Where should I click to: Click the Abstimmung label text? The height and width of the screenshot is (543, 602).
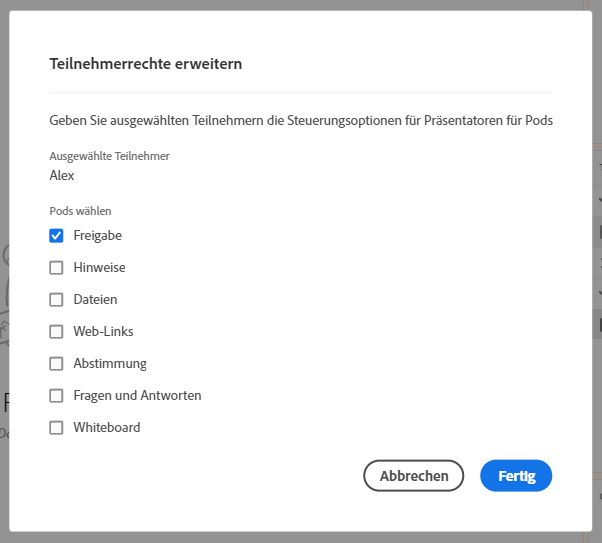(110, 364)
